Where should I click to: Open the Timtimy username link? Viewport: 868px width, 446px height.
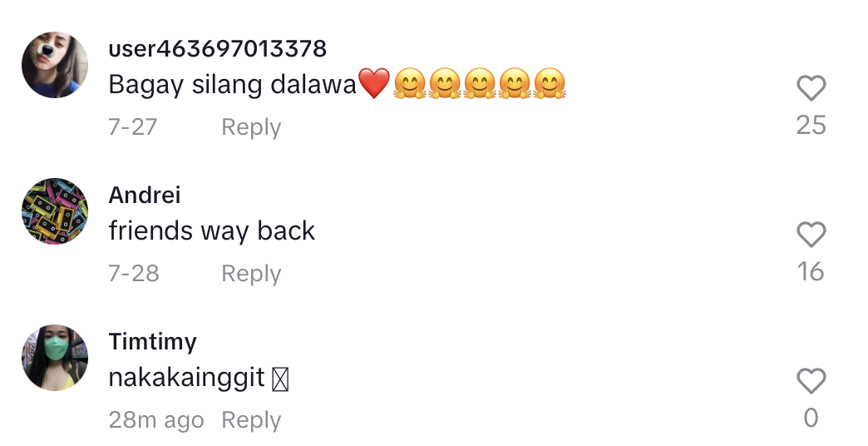[x=153, y=342]
